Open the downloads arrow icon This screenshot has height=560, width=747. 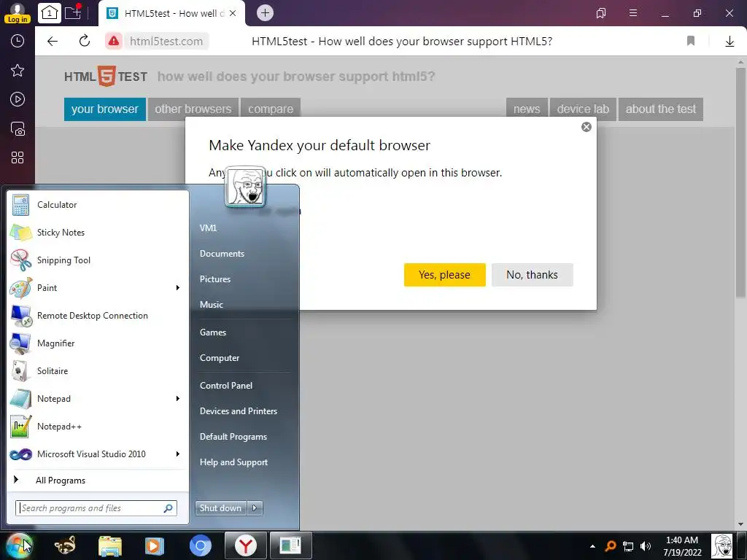click(729, 42)
